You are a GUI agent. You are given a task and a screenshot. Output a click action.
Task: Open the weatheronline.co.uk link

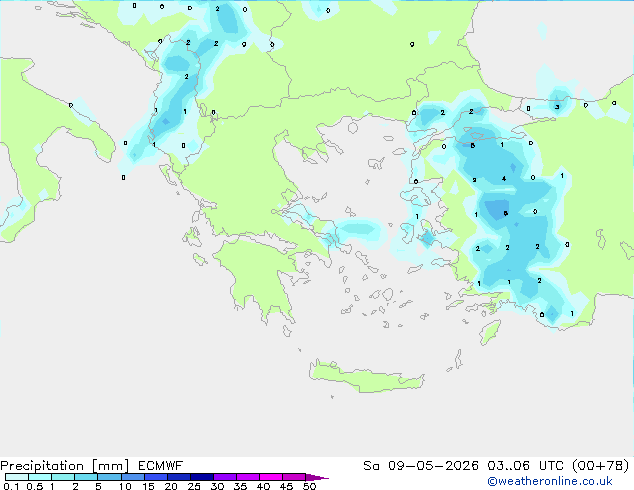pos(550,481)
